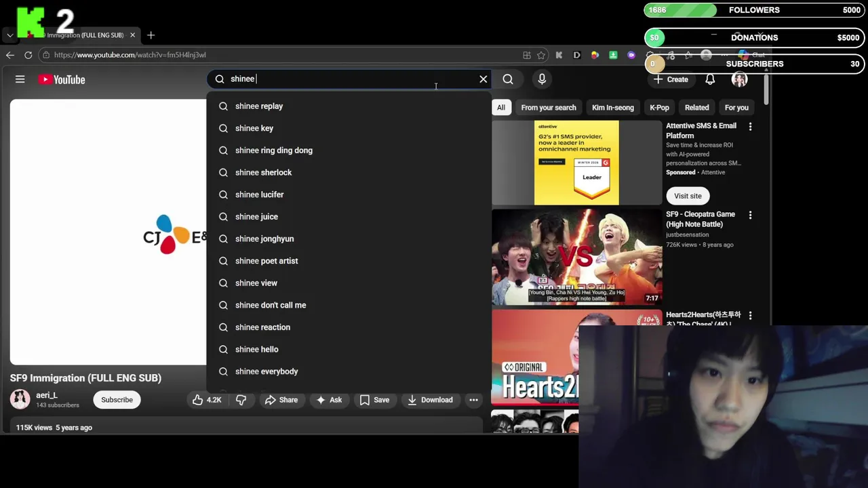868x488 pixels.
Task: Start voice search with microphone icon
Action: tap(542, 79)
